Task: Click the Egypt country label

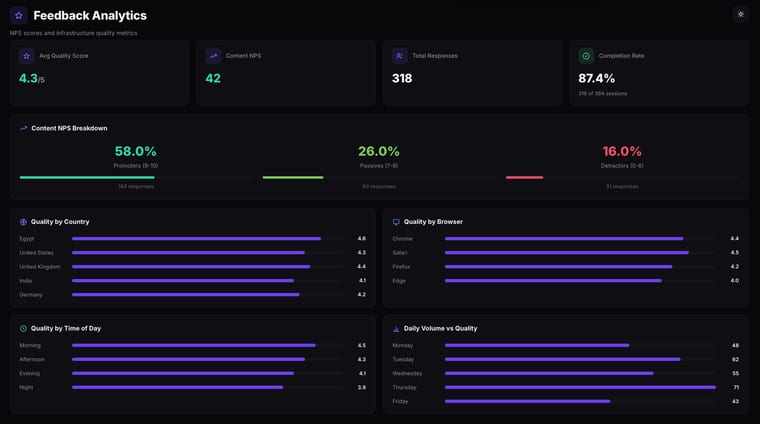Action: tap(27, 239)
